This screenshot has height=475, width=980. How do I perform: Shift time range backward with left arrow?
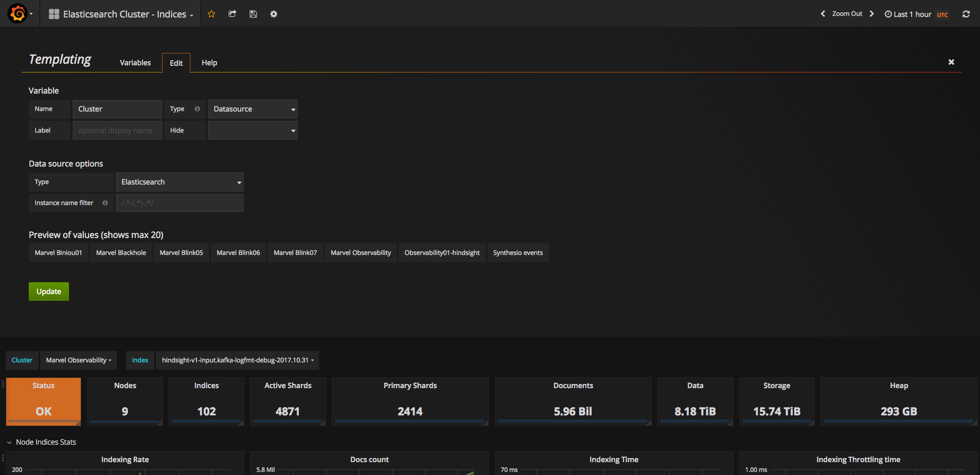(823, 14)
